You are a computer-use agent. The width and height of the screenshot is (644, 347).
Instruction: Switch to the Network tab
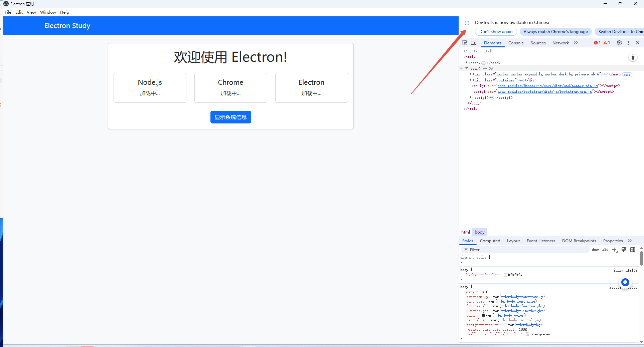click(x=560, y=43)
